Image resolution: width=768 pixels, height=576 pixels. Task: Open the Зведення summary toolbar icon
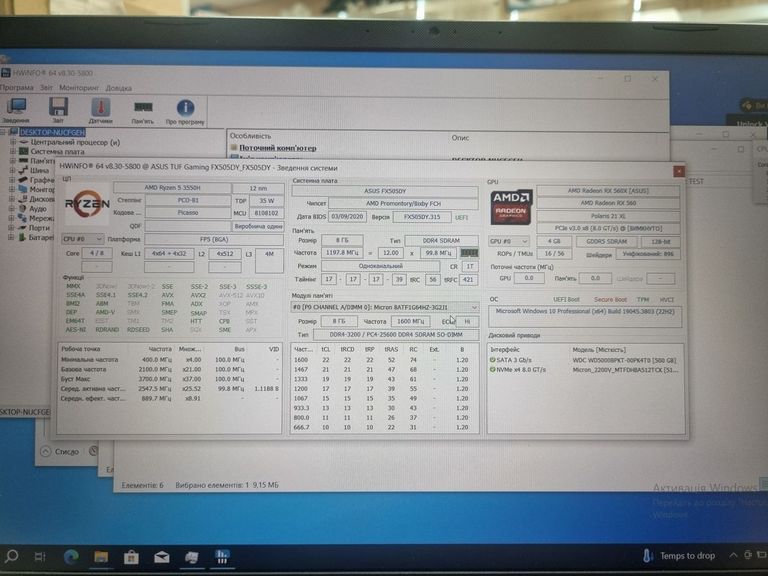coord(16,109)
